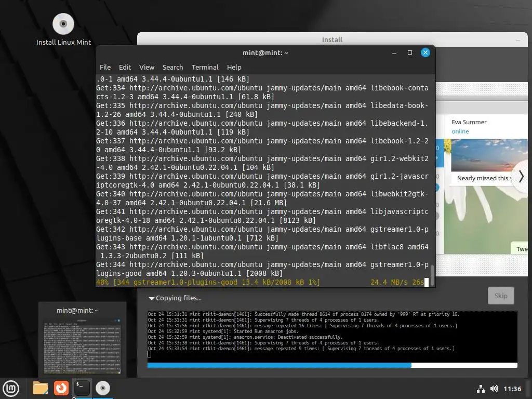Screen dimensions: 532x399
Task: Click the Skip button in installer
Action: [x=501, y=296]
